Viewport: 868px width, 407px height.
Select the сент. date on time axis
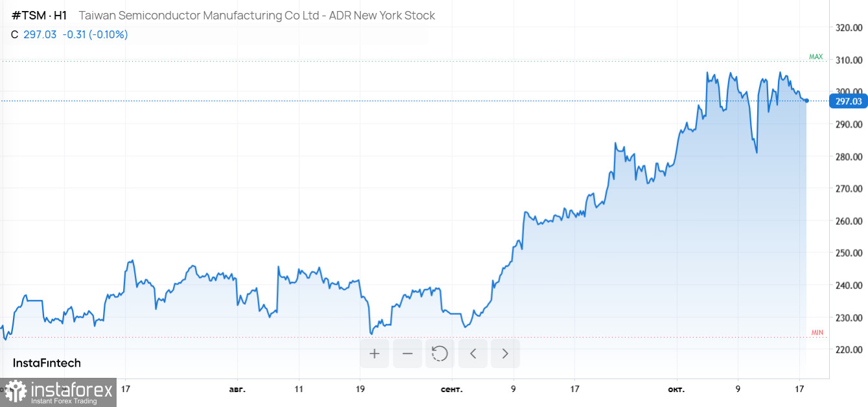451,390
